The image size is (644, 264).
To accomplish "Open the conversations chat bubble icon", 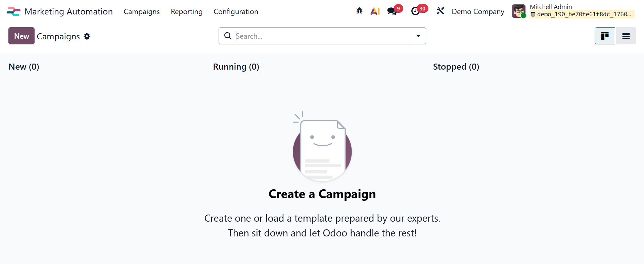I will click(392, 11).
